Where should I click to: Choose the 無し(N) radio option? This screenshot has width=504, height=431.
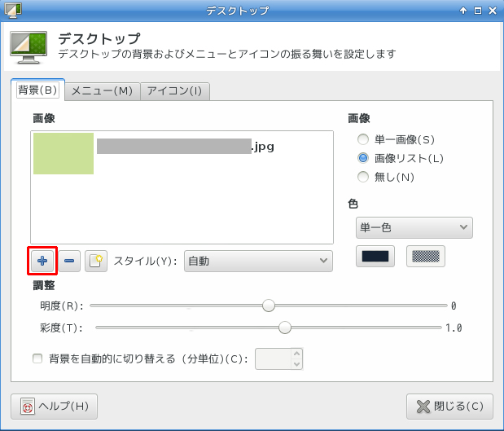coord(364,176)
